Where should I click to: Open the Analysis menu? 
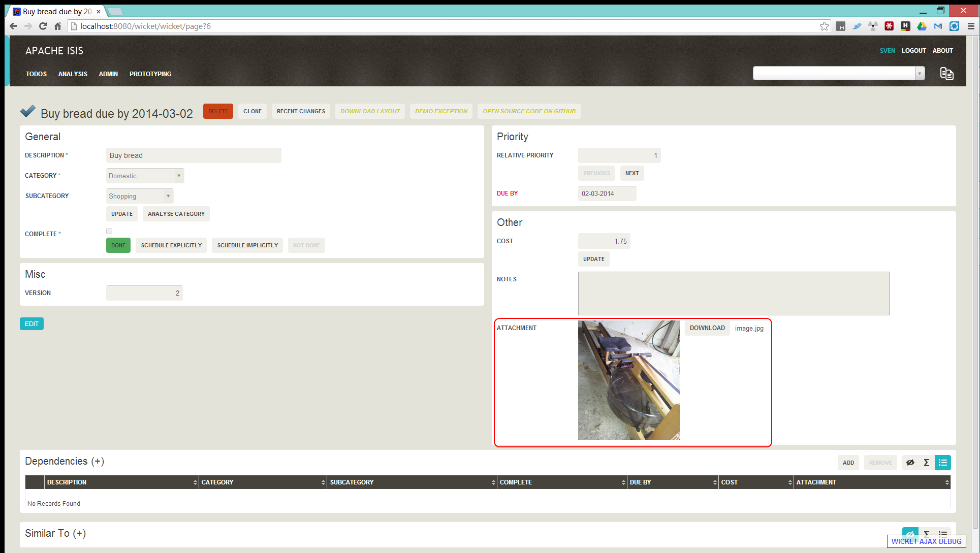coord(73,74)
